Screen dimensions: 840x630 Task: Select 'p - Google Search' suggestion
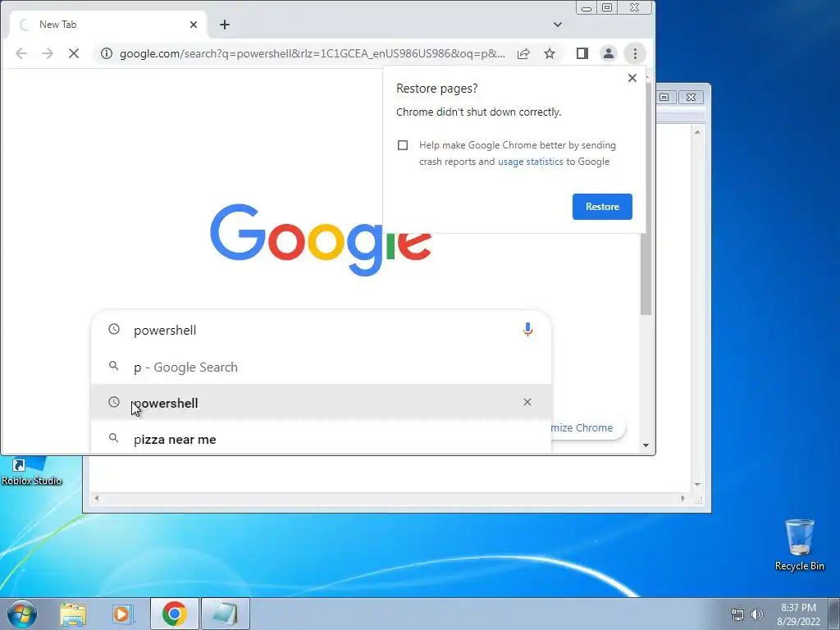point(322,367)
